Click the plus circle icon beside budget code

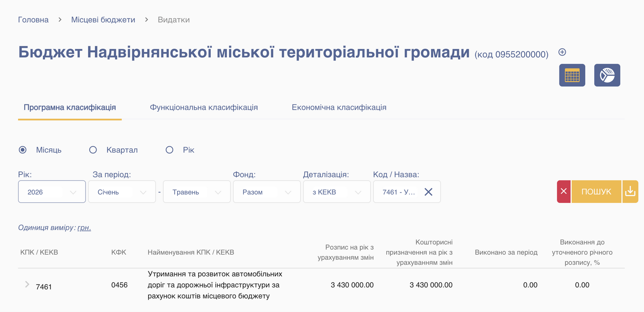tap(562, 52)
